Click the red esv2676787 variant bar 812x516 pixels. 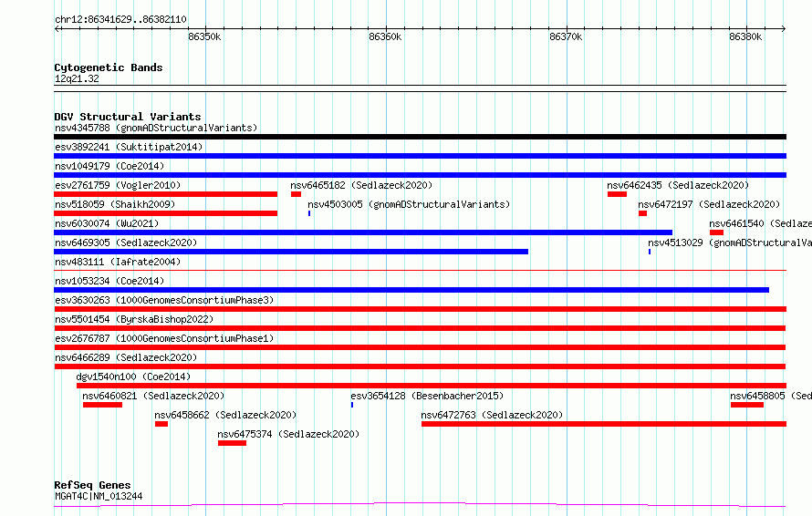click(x=420, y=347)
